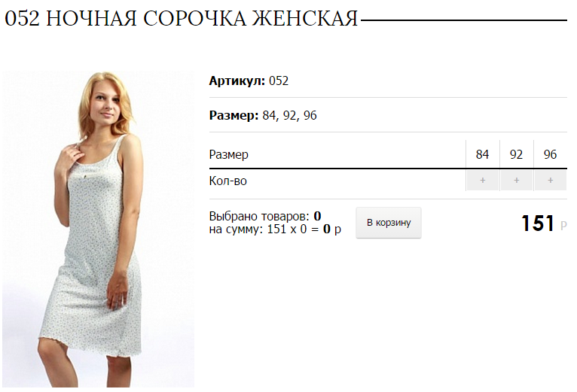Click the 052 НОЧНАЯ СОРОЧКА ЖЕНСКАЯ heading
The image size is (577, 392).
181,18
